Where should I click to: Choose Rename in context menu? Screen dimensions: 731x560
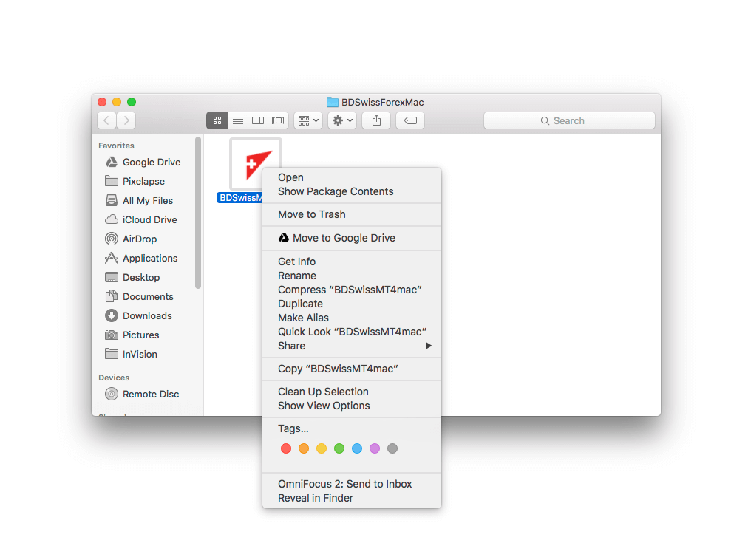(352, 276)
